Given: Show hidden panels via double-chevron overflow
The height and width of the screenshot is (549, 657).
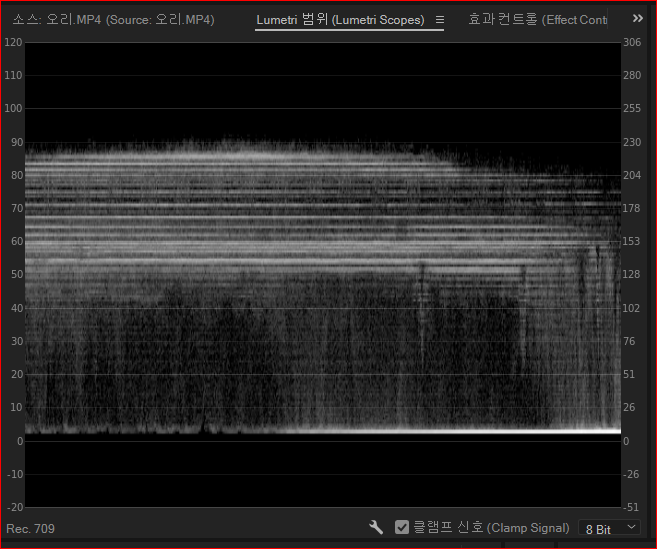Looking at the screenshot, I should pyautogui.click(x=638, y=18).
